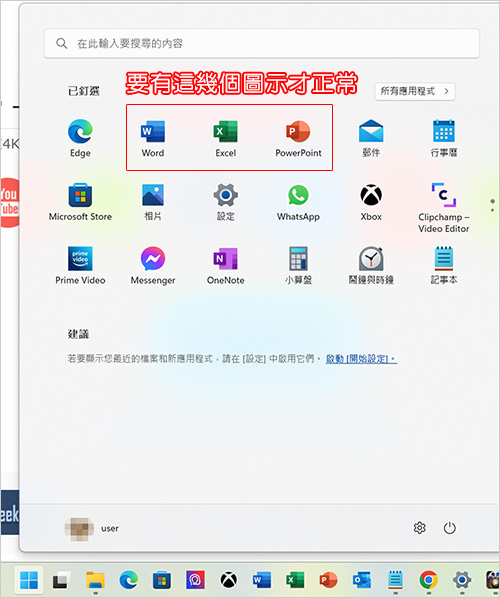The image size is (500, 598).
Task: Open Microsoft Store from the taskbar
Action: 162,580
